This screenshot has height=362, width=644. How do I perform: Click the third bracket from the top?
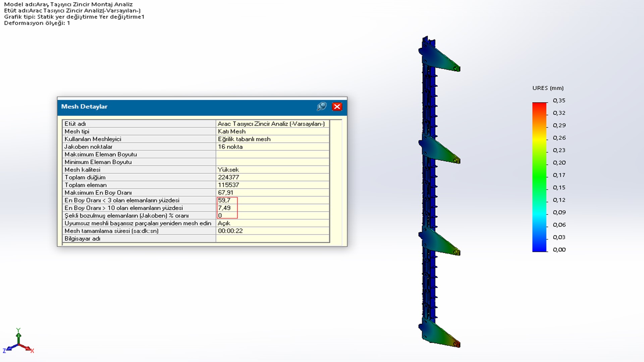tap(439, 242)
